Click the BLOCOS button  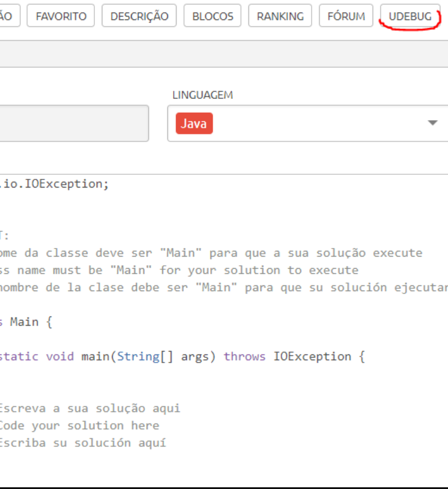[x=212, y=16]
